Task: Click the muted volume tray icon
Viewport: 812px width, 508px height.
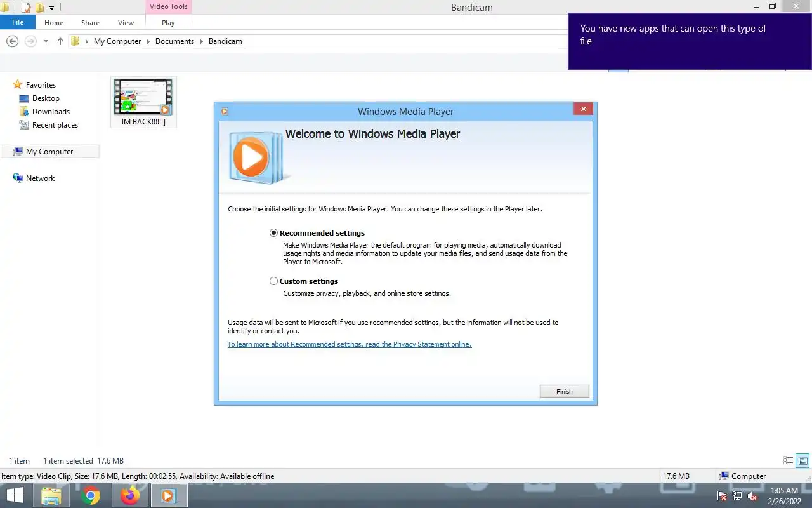Action: pos(752,496)
